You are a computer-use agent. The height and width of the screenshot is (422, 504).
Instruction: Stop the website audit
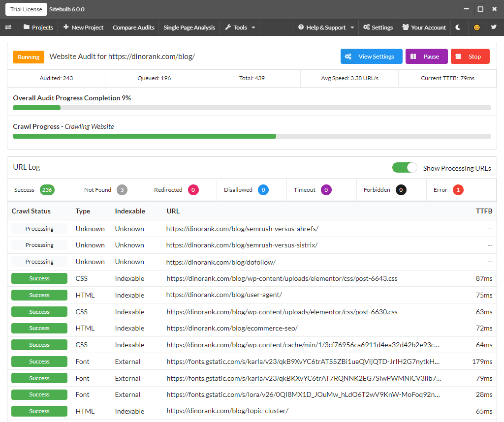coord(470,57)
